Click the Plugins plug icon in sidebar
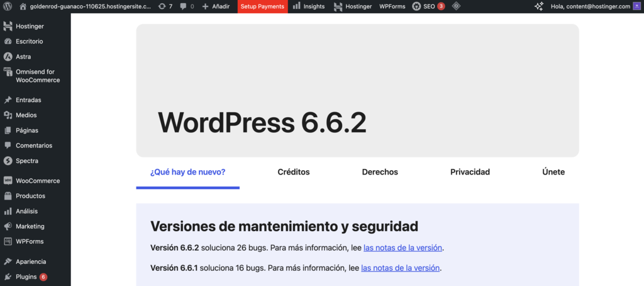The width and height of the screenshot is (644, 286). coord(8,277)
